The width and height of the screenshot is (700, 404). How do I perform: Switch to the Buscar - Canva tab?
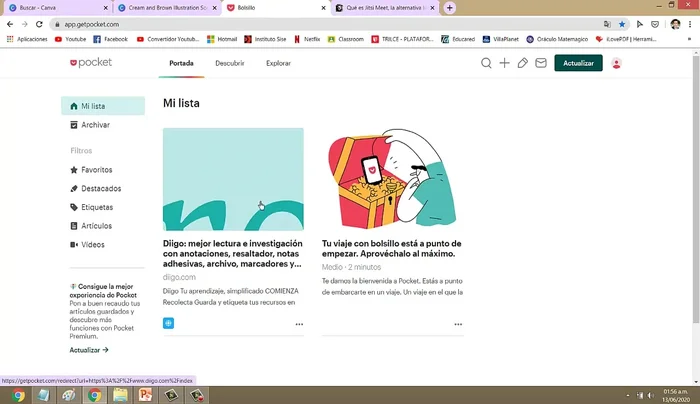click(x=58, y=8)
